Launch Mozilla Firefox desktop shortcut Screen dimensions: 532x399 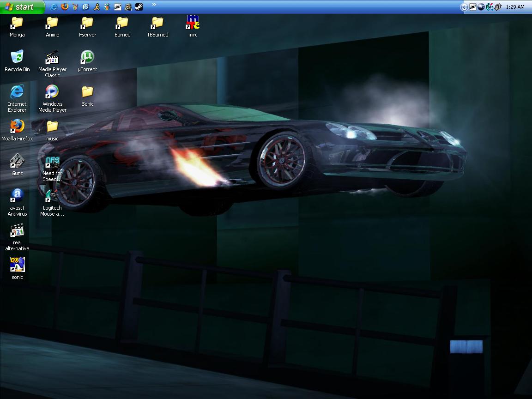[17, 130]
